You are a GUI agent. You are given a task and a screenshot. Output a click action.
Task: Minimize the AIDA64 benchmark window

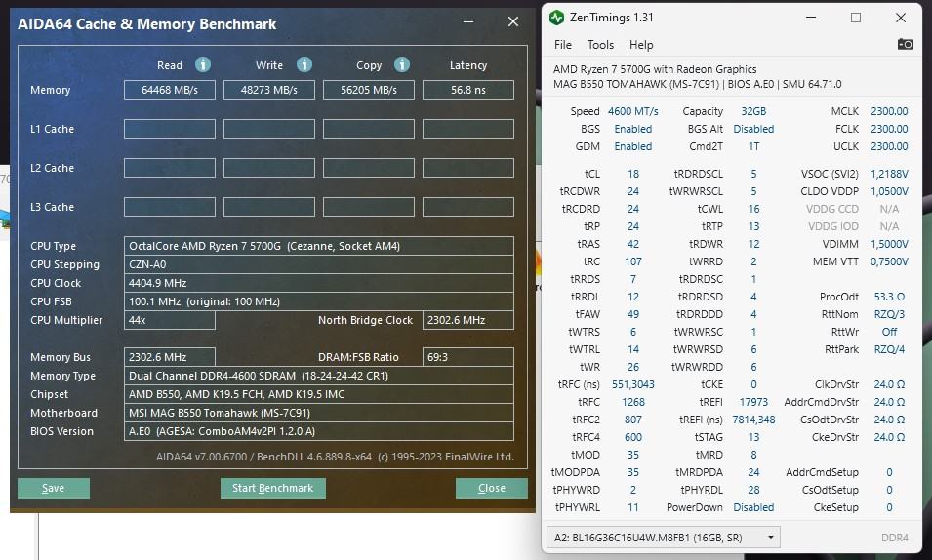coord(468,22)
